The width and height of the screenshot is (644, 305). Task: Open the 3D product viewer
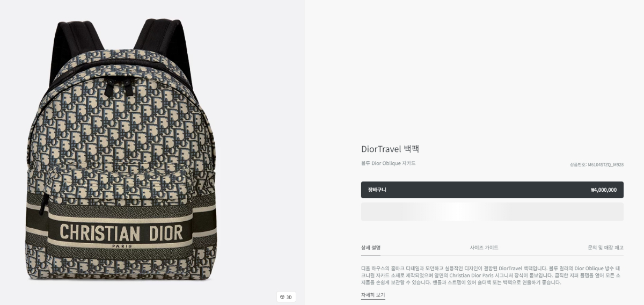coord(286,297)
